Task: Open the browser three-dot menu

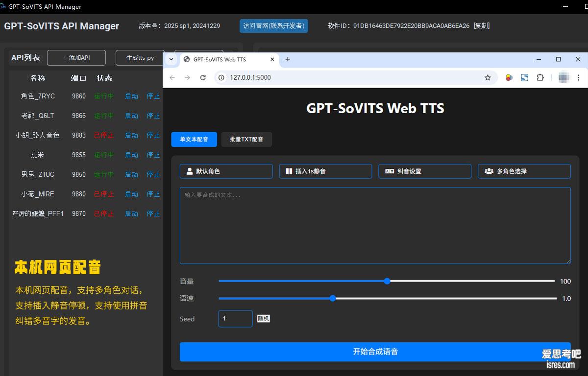Action: (579, 77)
